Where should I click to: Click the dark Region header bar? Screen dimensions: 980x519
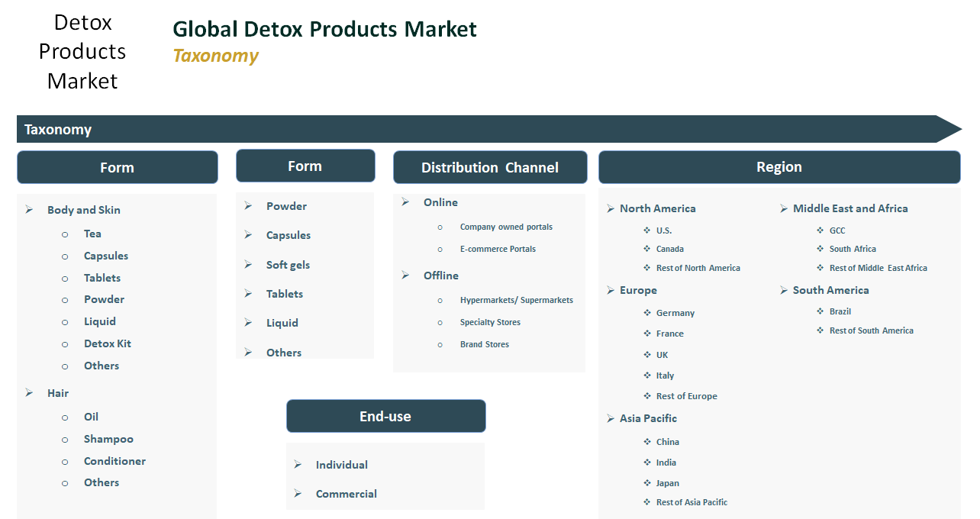click(779, 166)
